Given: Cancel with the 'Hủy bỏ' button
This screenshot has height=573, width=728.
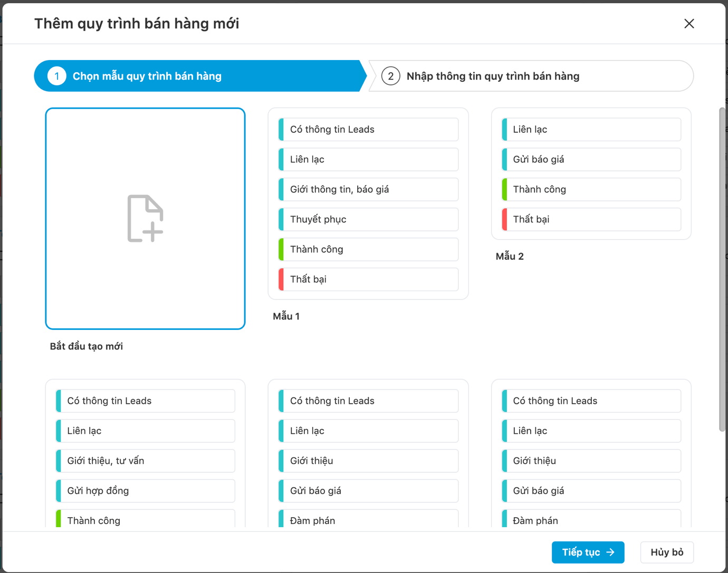Looking at the screenshot, I should (x=666, y=552).
